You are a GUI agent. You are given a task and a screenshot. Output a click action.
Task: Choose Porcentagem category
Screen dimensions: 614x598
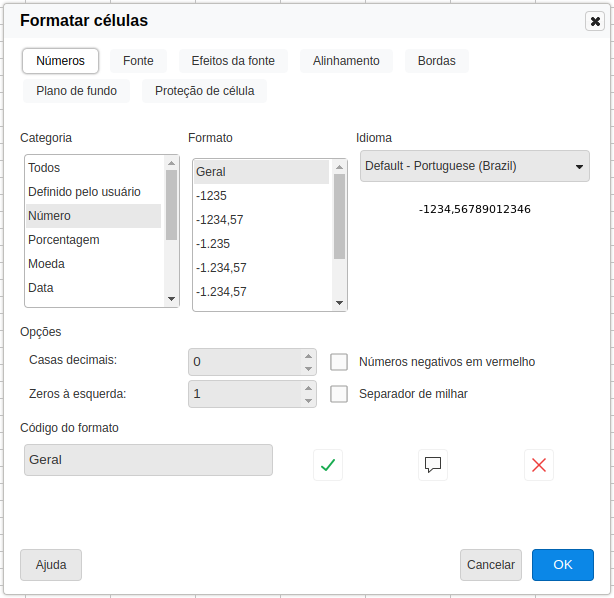[64, 240]
